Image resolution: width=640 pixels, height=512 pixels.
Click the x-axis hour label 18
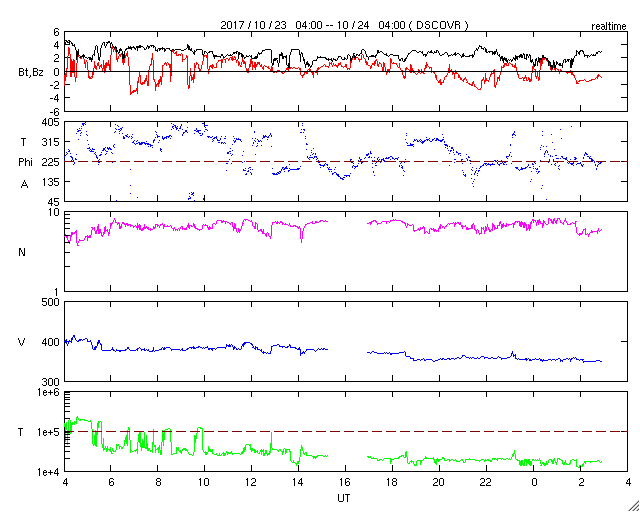(392, 483)
